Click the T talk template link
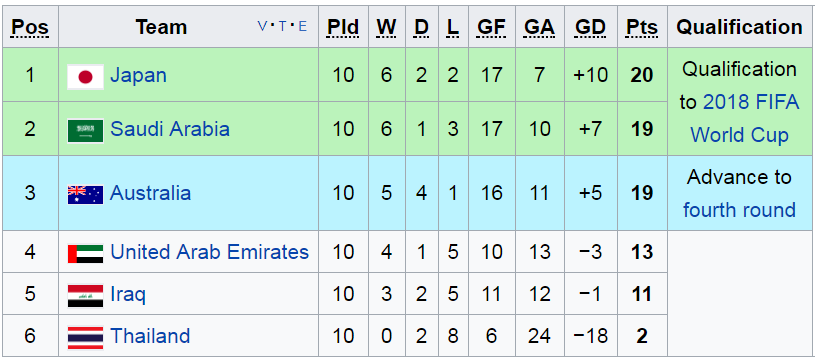The height and width of the screenshot is (361, 815). click(x=282, y=26)
